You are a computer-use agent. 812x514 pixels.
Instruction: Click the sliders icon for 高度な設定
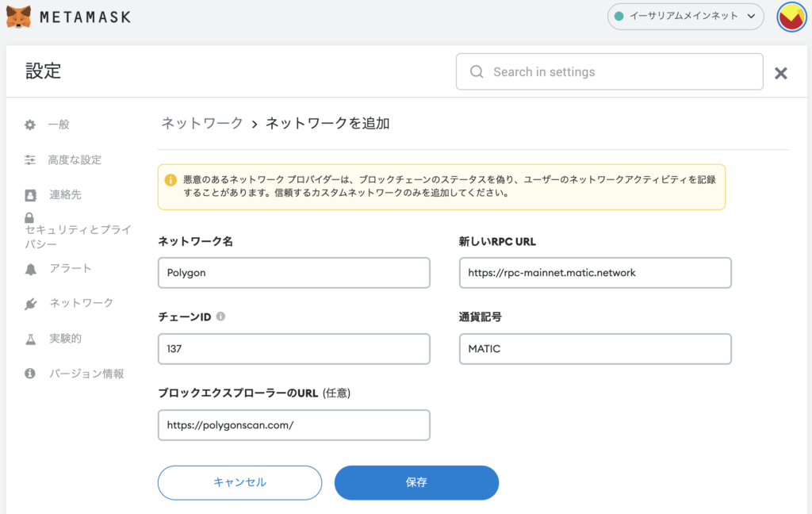point(29,159)
